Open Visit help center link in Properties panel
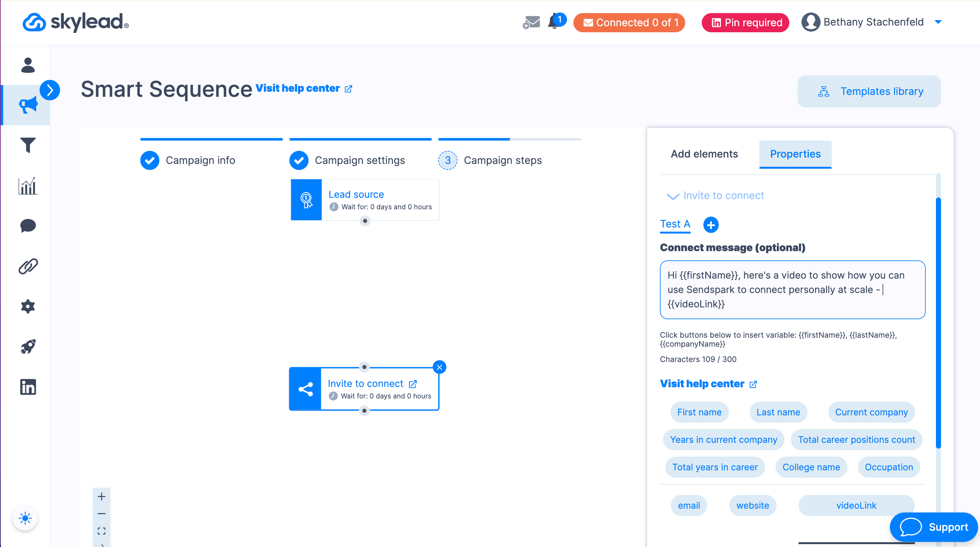The height and width of the screenshot is (547, 980). [708, 384]
